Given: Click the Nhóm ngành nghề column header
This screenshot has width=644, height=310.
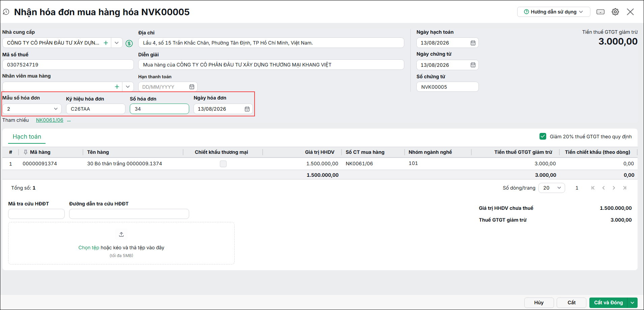Looking at the screenshot, I should 430,152.
